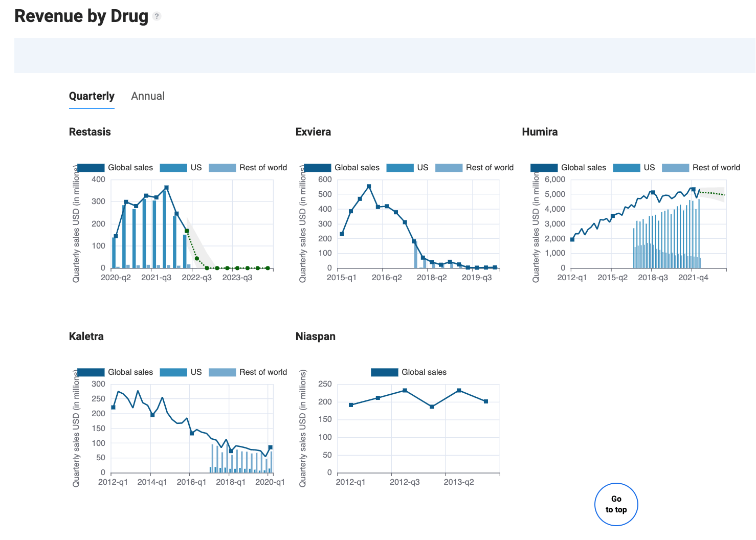Click 2012-q1 axis label on Humira chart
This screenshot has height=540, width=756.
coord(572,278)
